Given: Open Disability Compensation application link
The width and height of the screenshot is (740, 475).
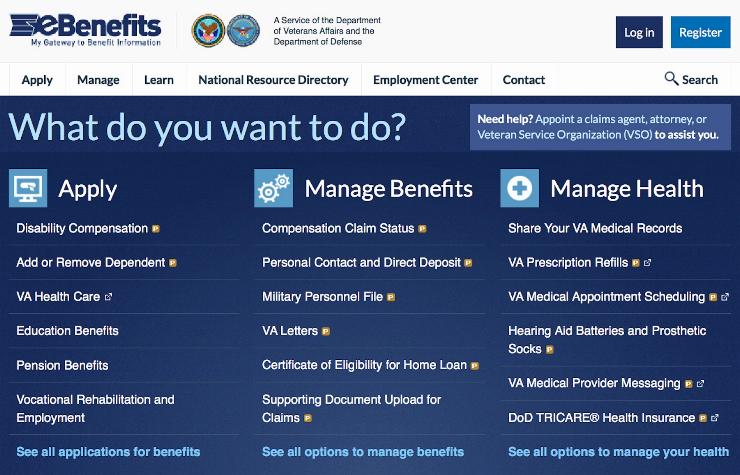Looking at the screenshot, I should [x=82, y=229].
